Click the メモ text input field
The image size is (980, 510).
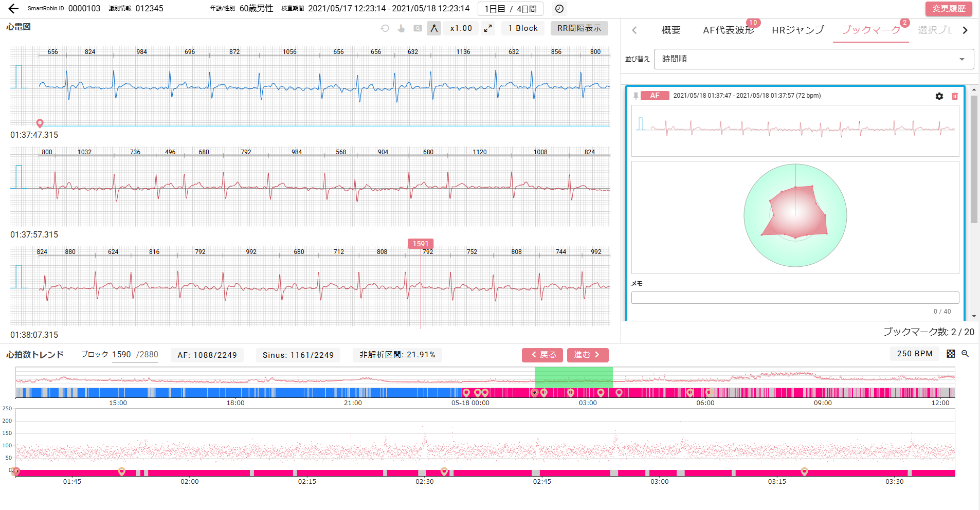point(795,298)
